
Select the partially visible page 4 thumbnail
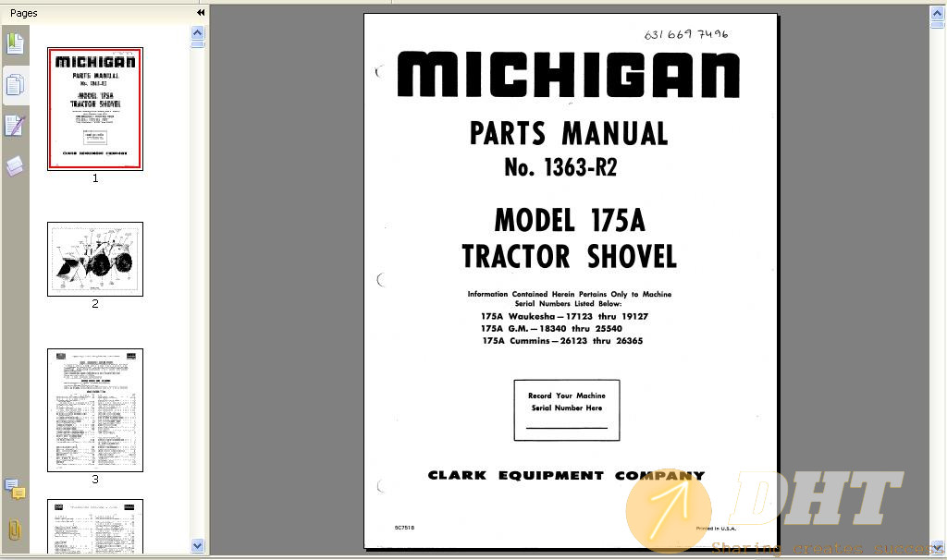click(x=95, y=526)
